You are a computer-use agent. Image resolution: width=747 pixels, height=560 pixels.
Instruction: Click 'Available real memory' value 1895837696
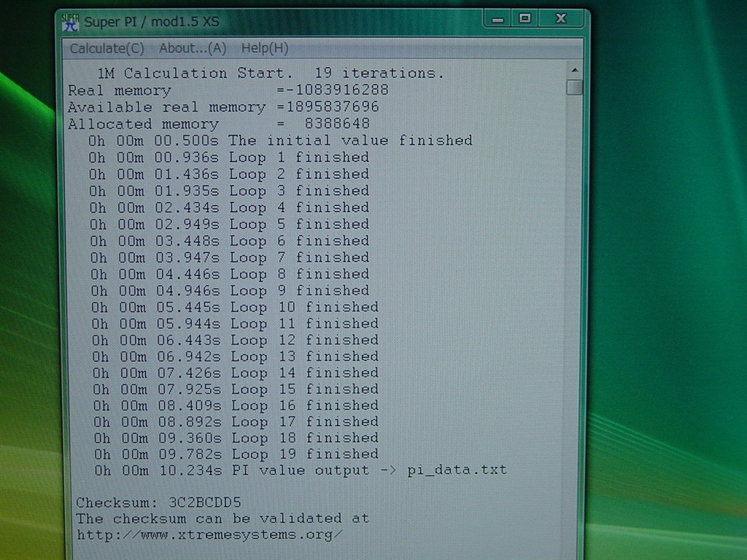[x=333, y=106]
